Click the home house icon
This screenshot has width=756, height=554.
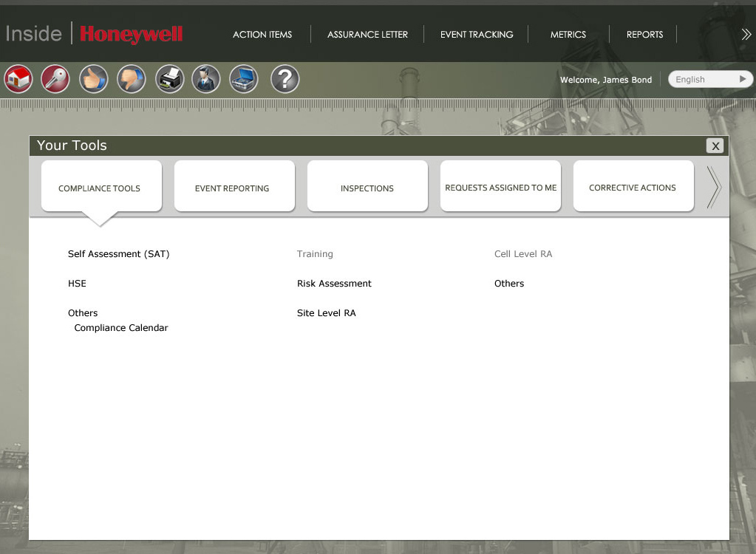click(x=18, y=79)
